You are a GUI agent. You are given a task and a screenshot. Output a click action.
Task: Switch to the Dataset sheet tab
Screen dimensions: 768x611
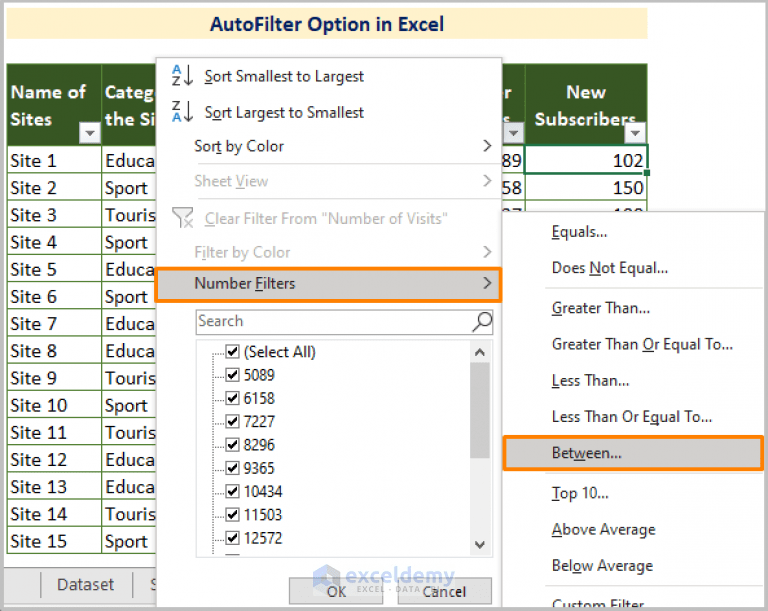coord(86,585)
